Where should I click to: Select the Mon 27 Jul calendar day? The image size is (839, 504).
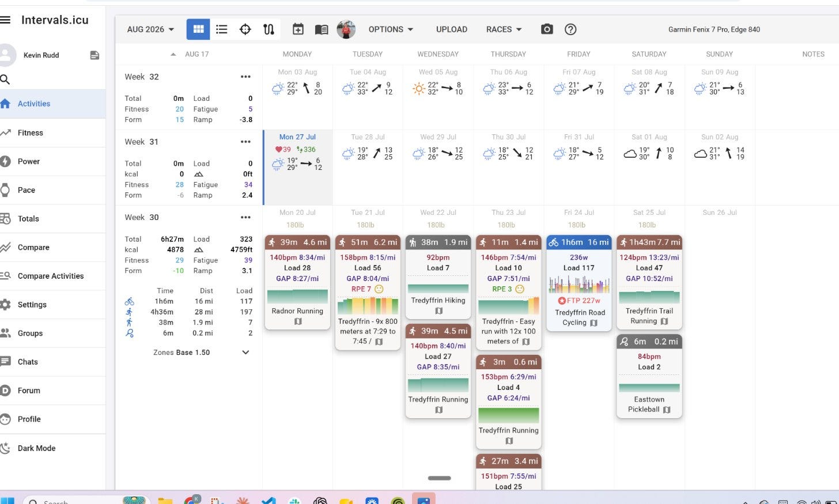click(297, 168)
